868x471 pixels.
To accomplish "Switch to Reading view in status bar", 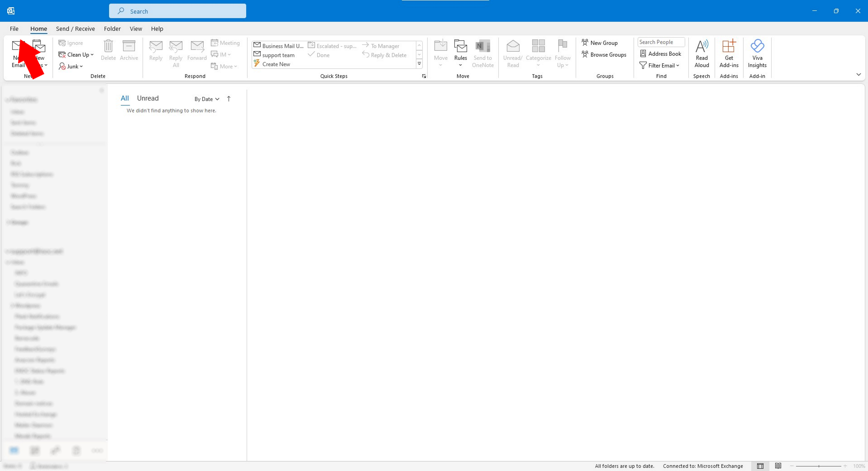I will tap(778, 466).
